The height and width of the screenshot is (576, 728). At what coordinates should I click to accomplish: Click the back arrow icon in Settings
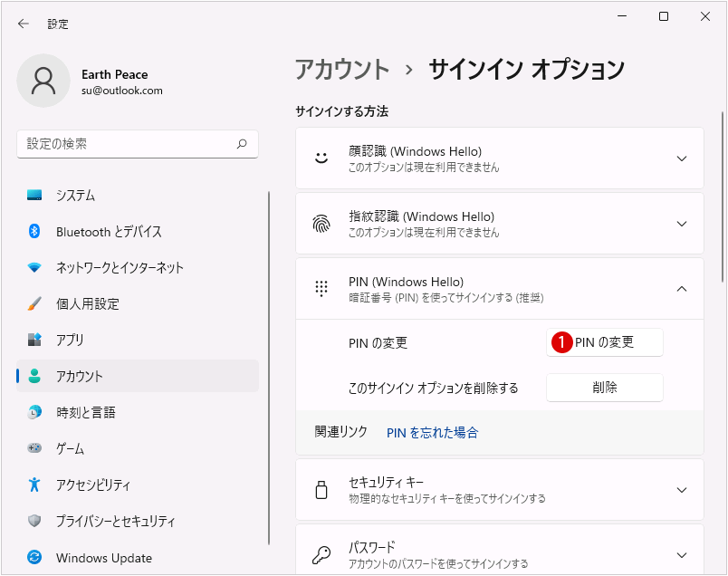tap(24, 24)
